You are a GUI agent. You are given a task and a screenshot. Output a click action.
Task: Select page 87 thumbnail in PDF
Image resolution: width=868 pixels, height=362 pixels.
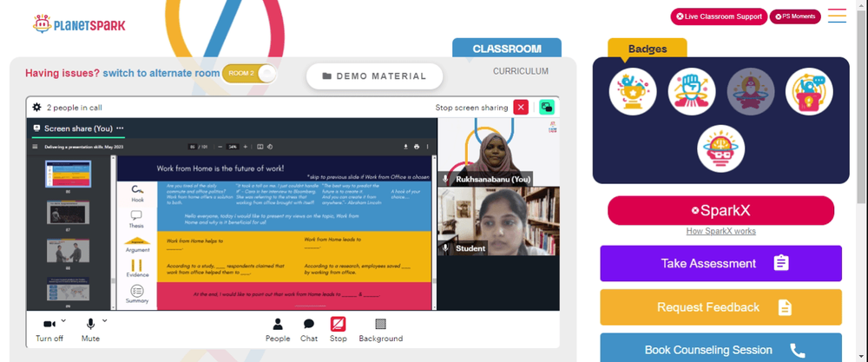68,212
